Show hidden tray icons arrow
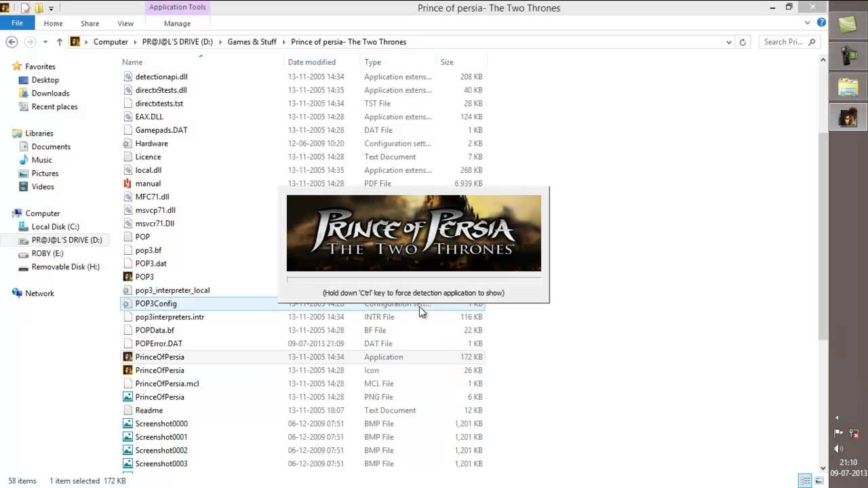 (836, 418)
